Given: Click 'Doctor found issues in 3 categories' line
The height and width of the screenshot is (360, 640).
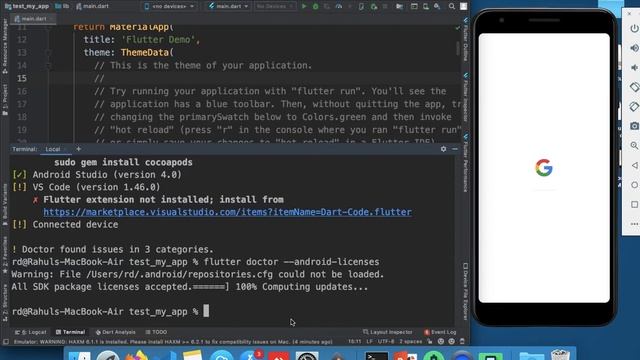Looking at the screenshot, I should (113, 249).
